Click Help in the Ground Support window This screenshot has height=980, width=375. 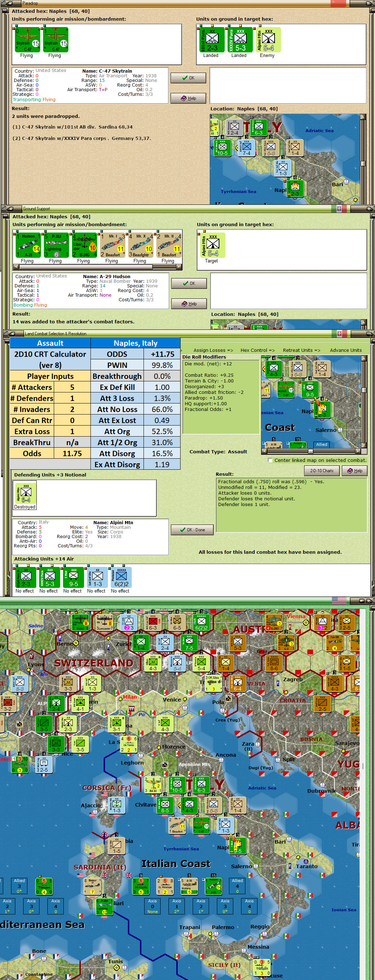click(x=189, y=304)
